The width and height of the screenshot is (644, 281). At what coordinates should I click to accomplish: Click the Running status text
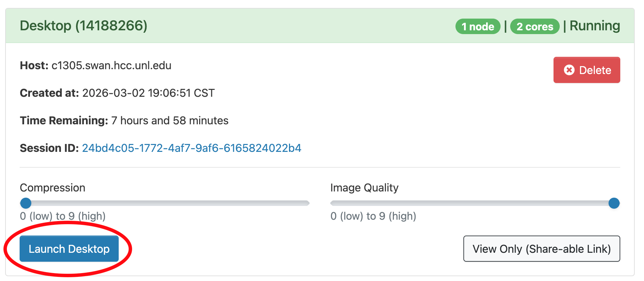click(594, 26)
